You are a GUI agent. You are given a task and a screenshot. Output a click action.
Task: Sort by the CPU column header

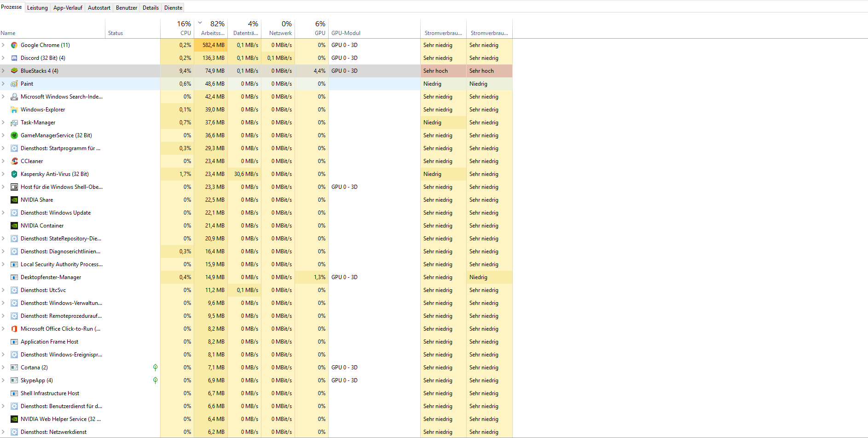point(177,29)
